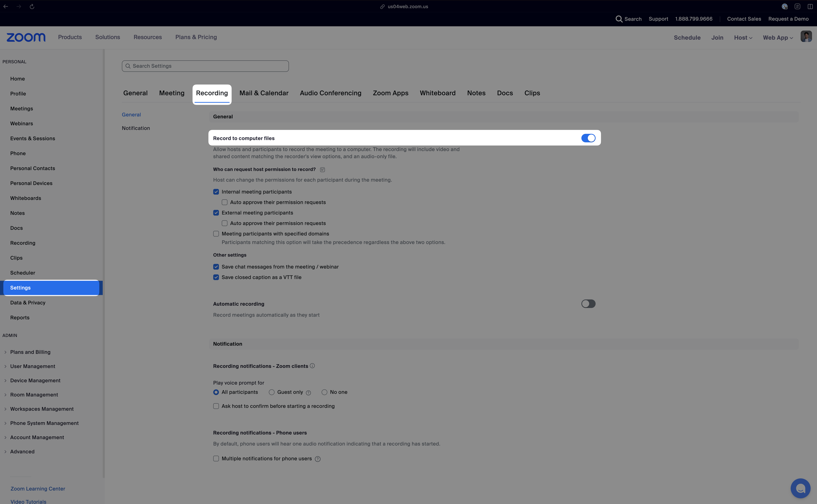The width and height of the screenshot is (817, 504).
Task: Click Contact Sales
Action: [x=744, y=19]
